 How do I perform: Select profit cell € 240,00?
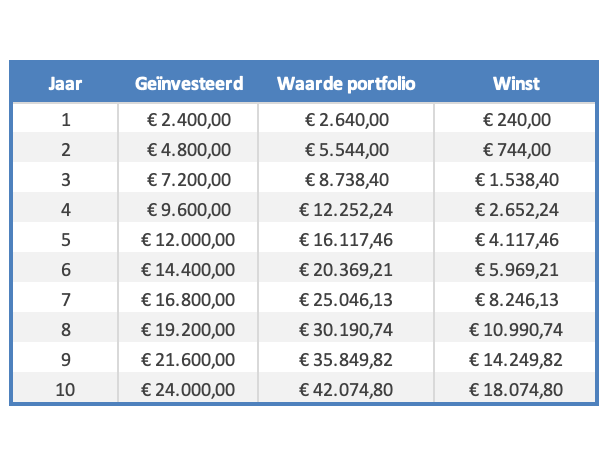click(516, 121)
